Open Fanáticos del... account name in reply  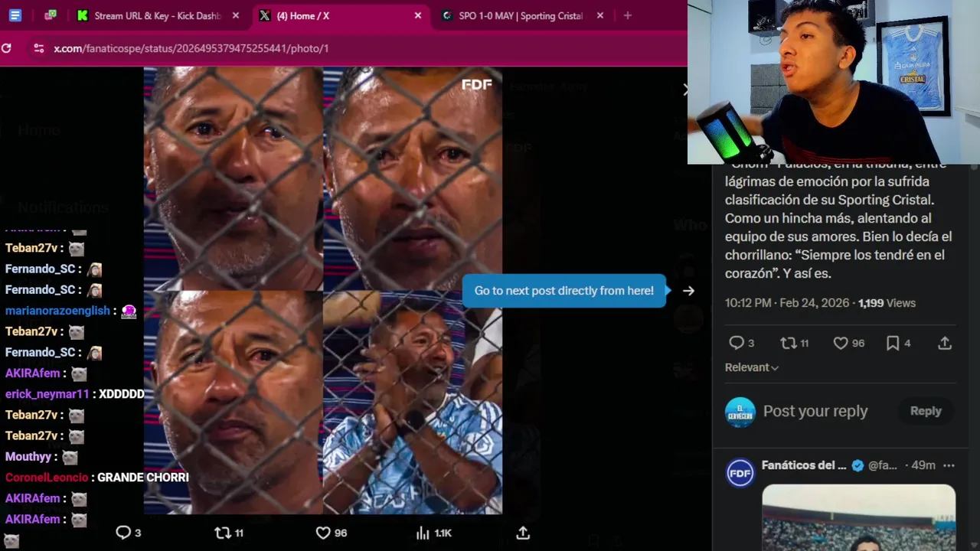pyautogui.click(x=804, y=465)
